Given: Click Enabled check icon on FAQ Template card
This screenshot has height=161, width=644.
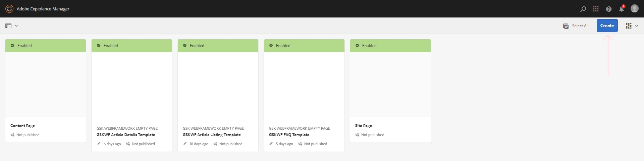Looking at the screenshot, I should click(271, 45).
